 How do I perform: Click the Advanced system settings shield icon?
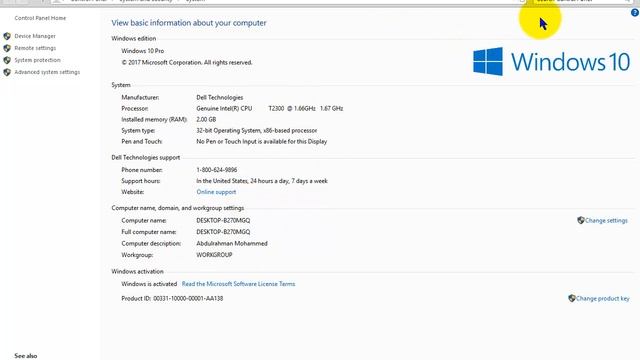pos(7,72)
